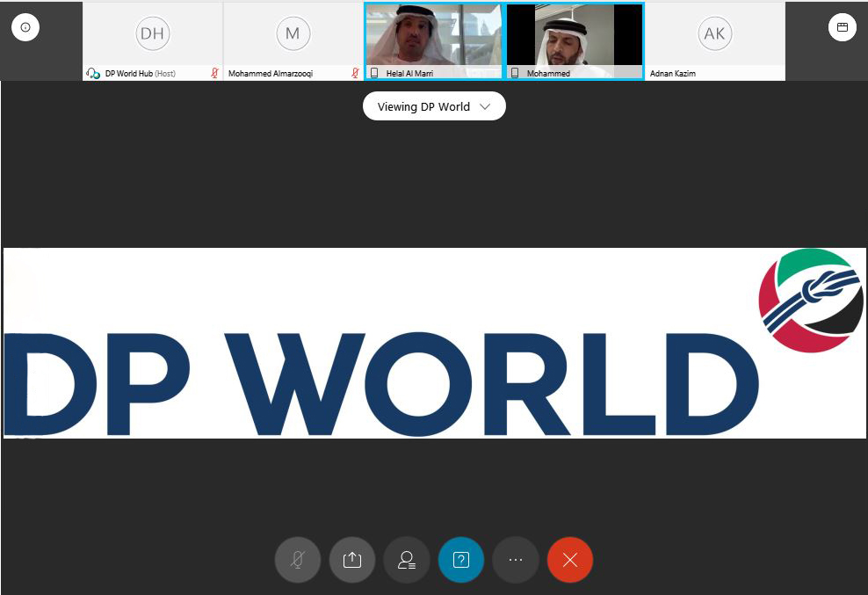Toggle the blue Q&A panel button
Viewport: 868px width, 595px height.
[461, 560]
